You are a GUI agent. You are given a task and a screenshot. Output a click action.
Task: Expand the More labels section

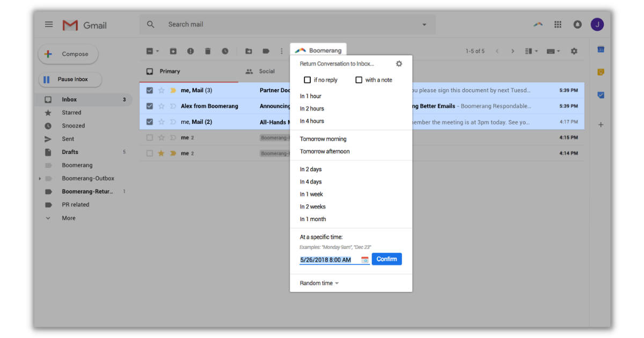click(68, 218)
